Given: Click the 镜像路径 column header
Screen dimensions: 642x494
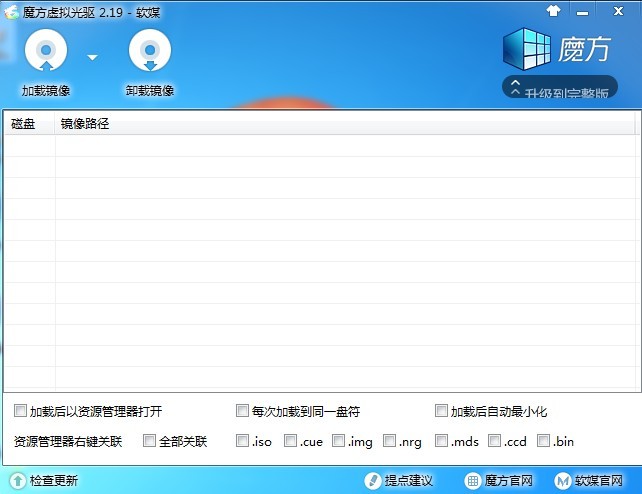Looking at the screenshot, I should (345, 124).
